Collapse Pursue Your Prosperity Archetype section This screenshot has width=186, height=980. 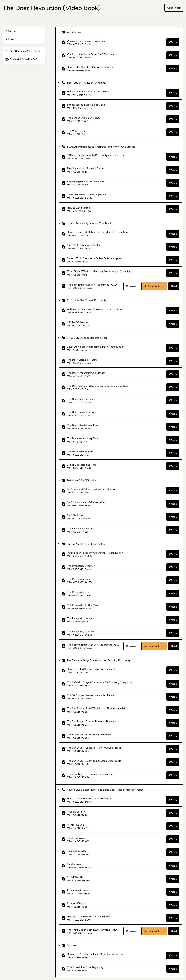59,544
